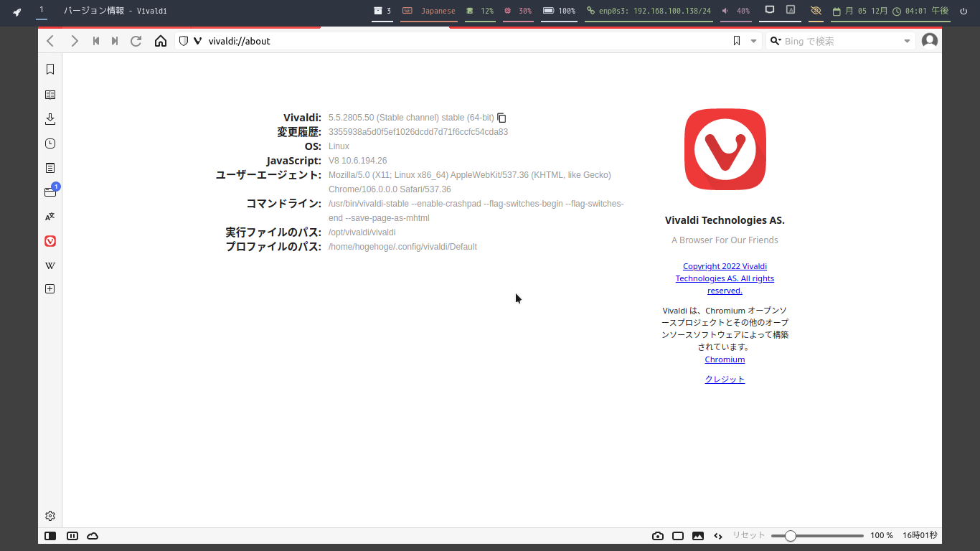Click the window shape icon in the status bar
This screenshot has height=551, width=980.
678,536
